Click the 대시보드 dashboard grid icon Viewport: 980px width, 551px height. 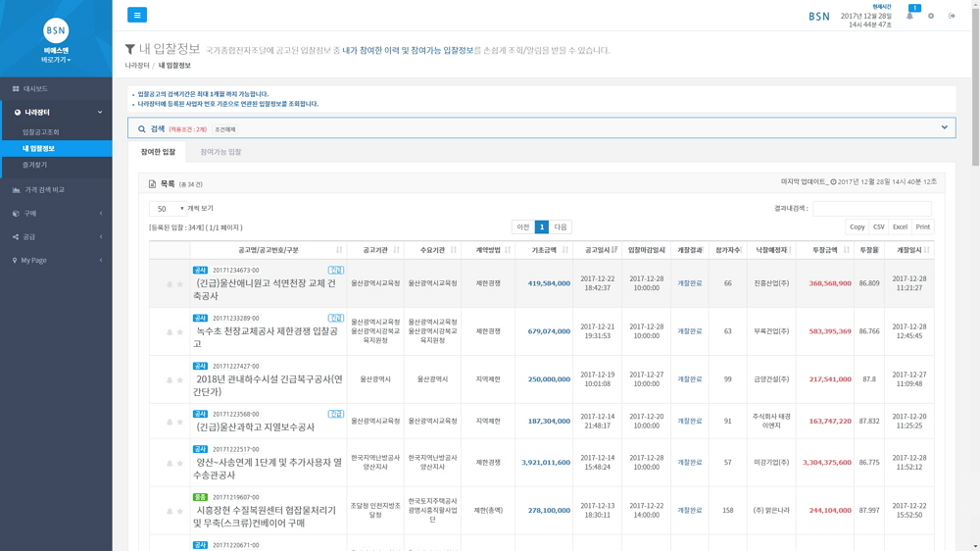16,89
